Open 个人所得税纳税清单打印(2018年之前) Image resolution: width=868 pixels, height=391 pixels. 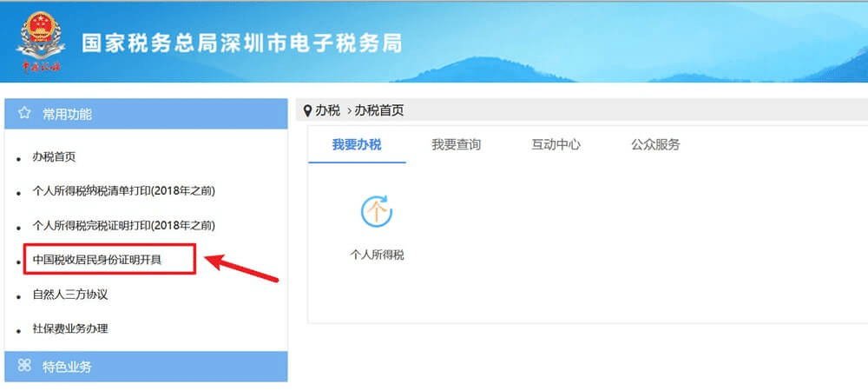coord(123,191)
